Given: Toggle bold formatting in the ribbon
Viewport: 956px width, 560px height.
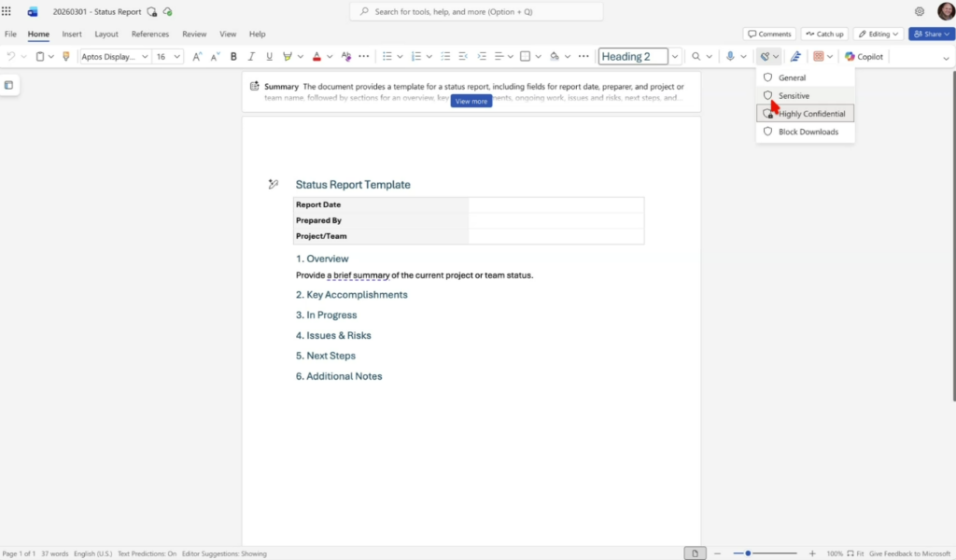Looking at the screenshot, I should click(x=233, y=57).
